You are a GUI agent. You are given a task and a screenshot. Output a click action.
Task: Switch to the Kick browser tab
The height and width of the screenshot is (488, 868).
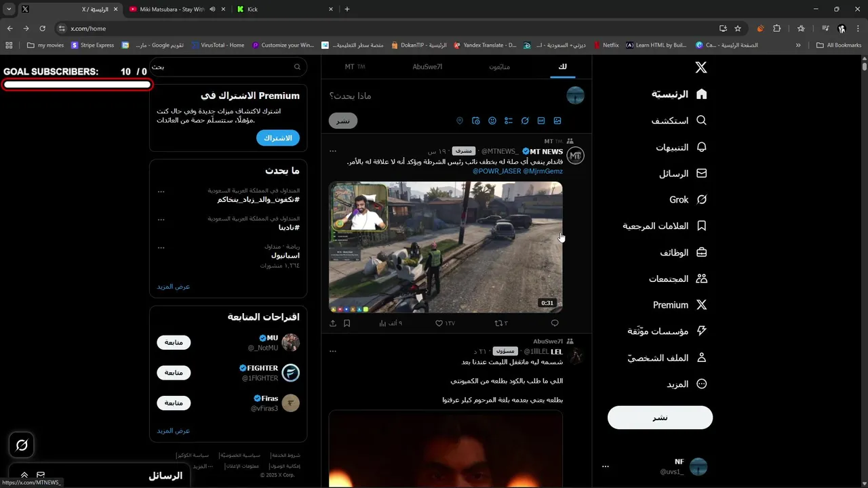pyautogui.click(x=283, y=9)
